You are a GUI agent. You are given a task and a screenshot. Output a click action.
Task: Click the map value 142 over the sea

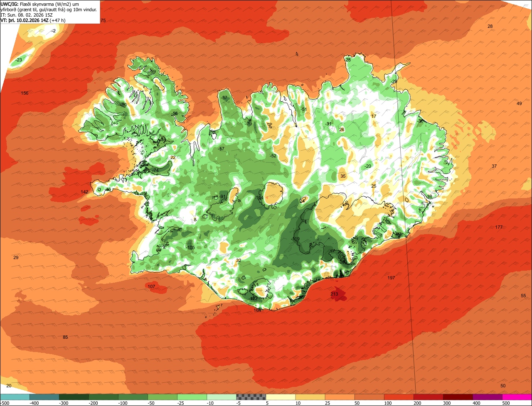(x=85, y=192)
